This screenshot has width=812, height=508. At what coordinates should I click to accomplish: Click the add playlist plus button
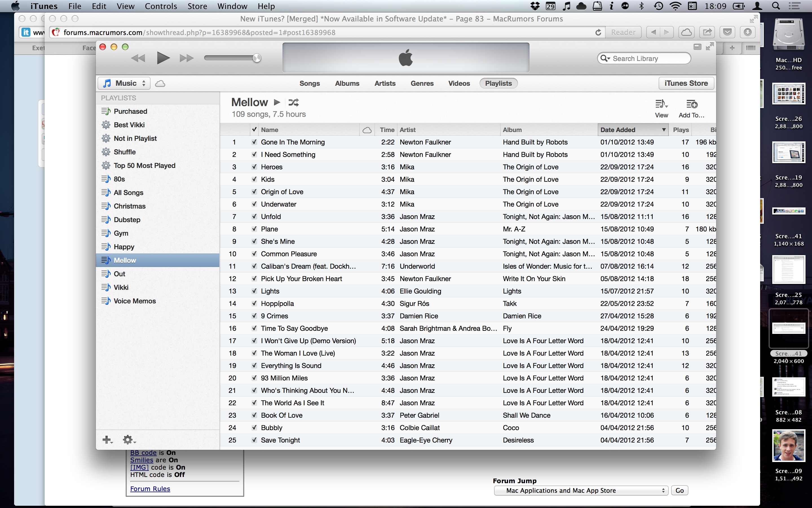click(107, 439)
